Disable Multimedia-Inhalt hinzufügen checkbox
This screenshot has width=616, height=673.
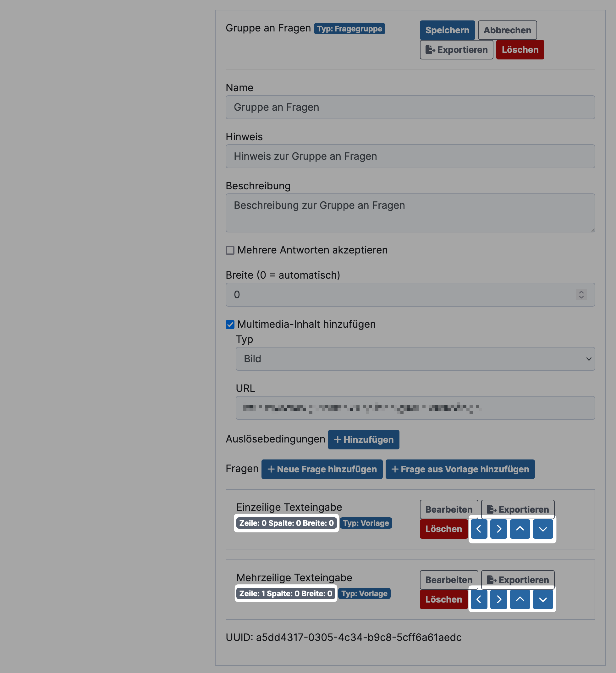(230, 324)
